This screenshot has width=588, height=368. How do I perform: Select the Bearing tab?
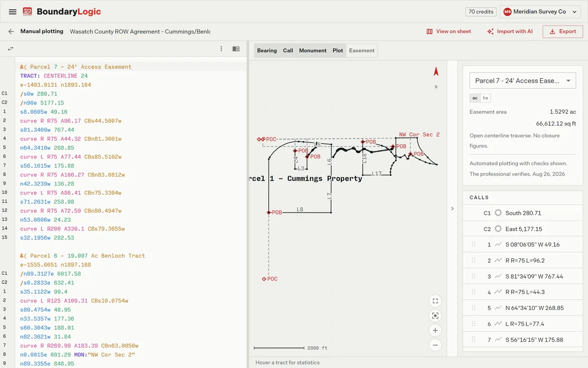click(267, 50)
